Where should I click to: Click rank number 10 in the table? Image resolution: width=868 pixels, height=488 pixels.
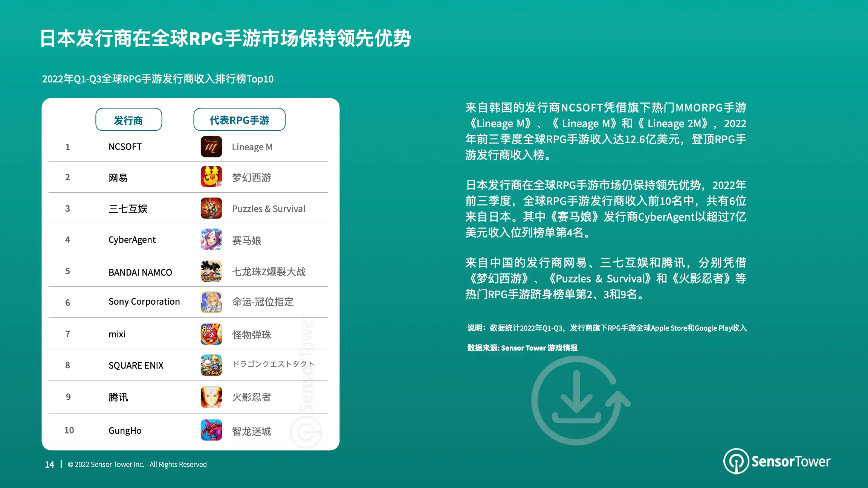tap(69, 430)
